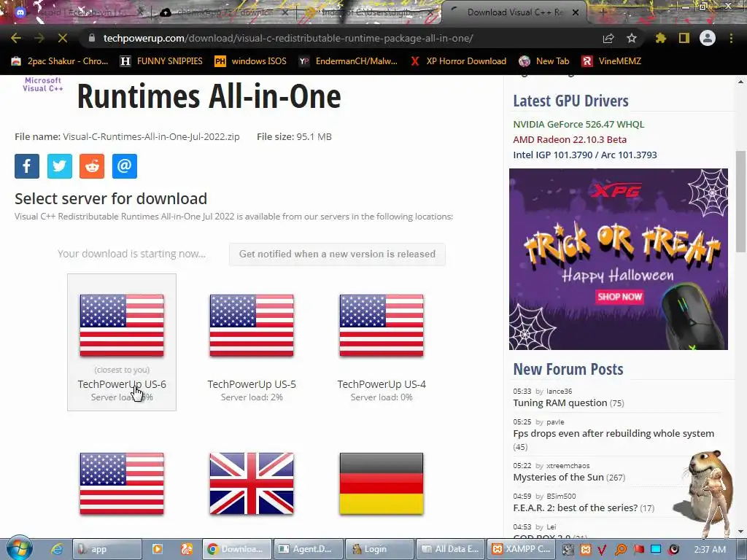Click the red V tray icon
Screen dimensions: 747x560
pos(602,550)
